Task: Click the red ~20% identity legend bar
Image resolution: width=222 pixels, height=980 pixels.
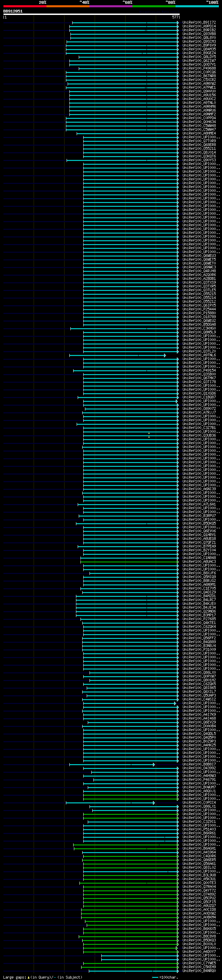Action: coord(25,6)
